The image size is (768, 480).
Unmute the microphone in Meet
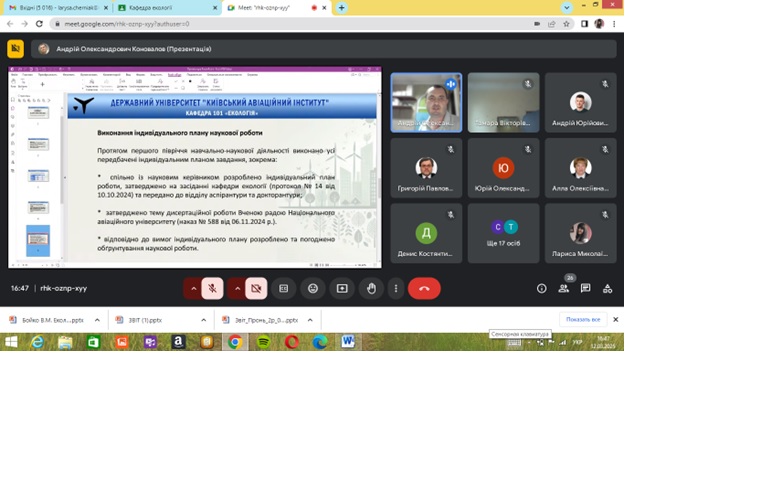click(x=212, y=288)
